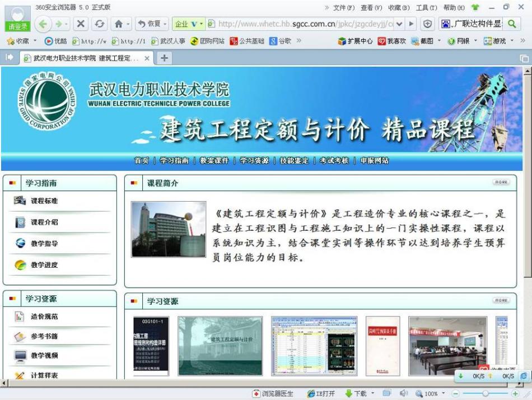Image resolution: width=532 pixels, height=400 pixels.
Task: Expand more bookmarks chevron after 谷歌
Action: [x=299, y=41]
